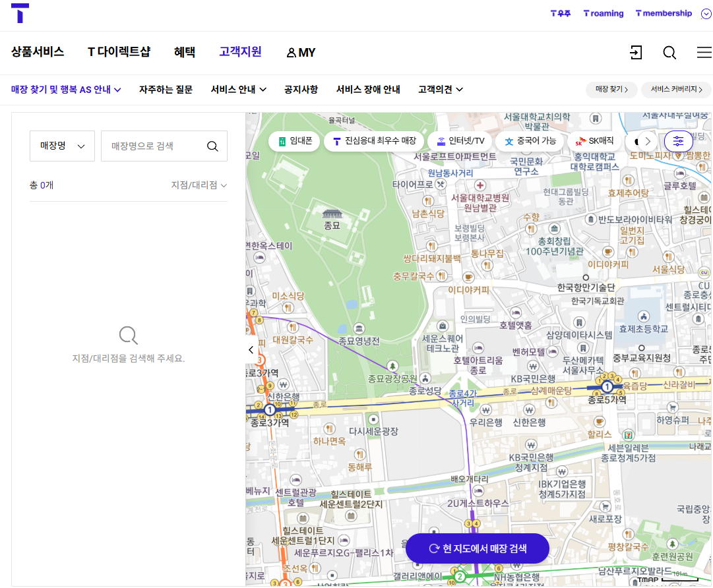
Task: Open the 매장명 search type dropdown
Action: pos(62,146)
